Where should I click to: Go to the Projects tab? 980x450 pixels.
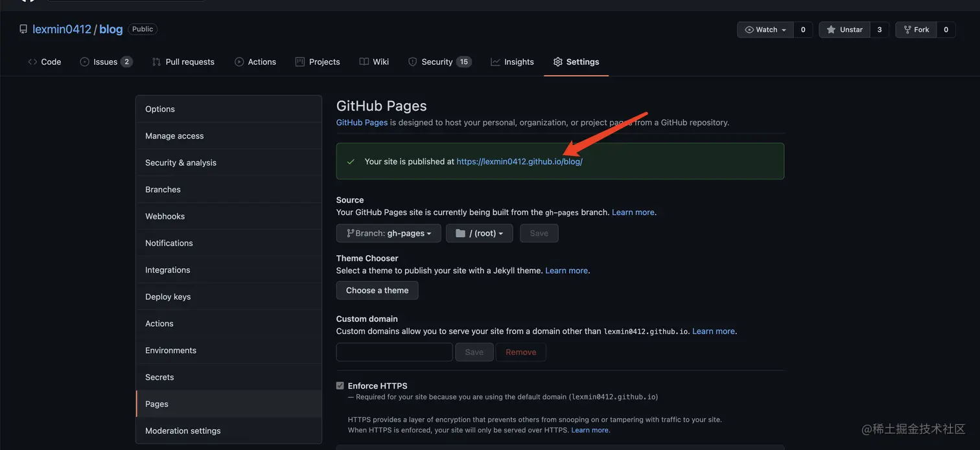318,62
